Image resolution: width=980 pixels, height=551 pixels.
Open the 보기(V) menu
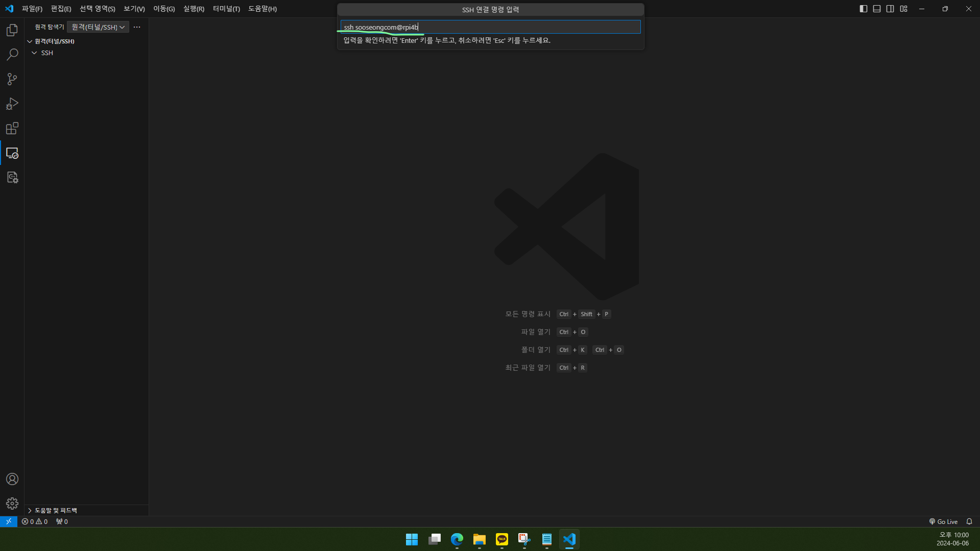coord(134,9)
